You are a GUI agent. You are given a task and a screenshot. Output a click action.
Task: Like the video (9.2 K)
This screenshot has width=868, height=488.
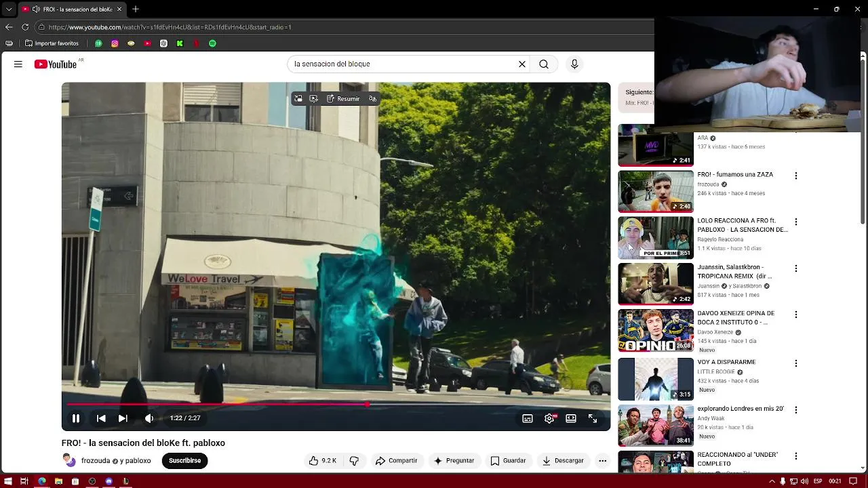(x=323, y=461)
